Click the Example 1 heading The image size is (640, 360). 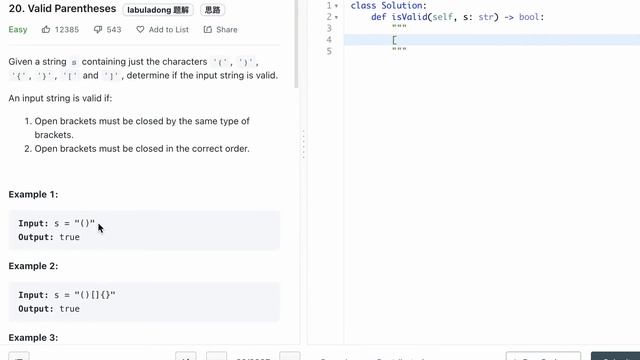(33, 194)
